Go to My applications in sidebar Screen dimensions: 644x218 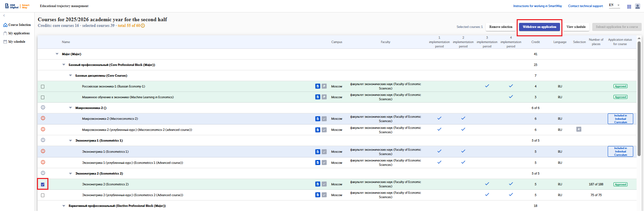pos(19,33)
